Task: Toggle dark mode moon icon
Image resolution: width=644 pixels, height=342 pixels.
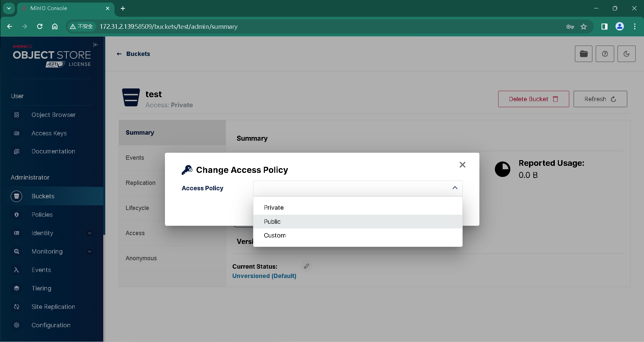Action: (x=626, y=54)
